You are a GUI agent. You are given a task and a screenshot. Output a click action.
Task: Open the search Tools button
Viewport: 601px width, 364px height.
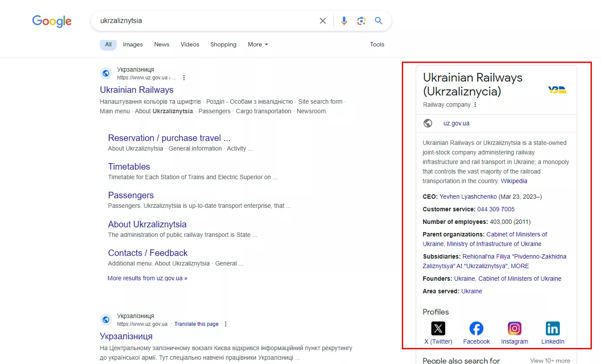tap(377, 44)
